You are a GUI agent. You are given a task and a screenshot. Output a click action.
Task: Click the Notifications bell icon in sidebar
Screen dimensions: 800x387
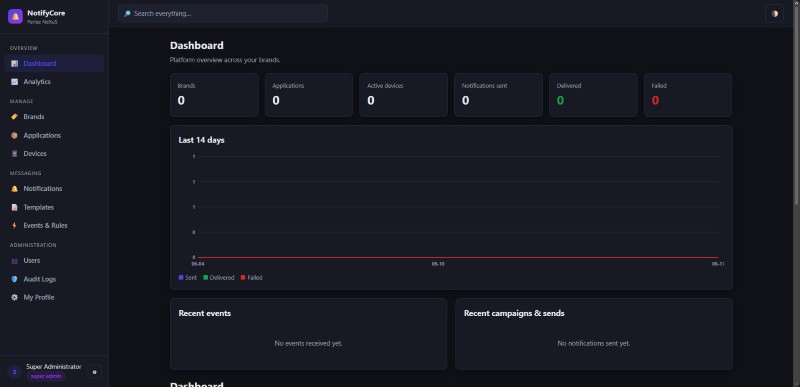pyautogui.click(x=14, y=189)
